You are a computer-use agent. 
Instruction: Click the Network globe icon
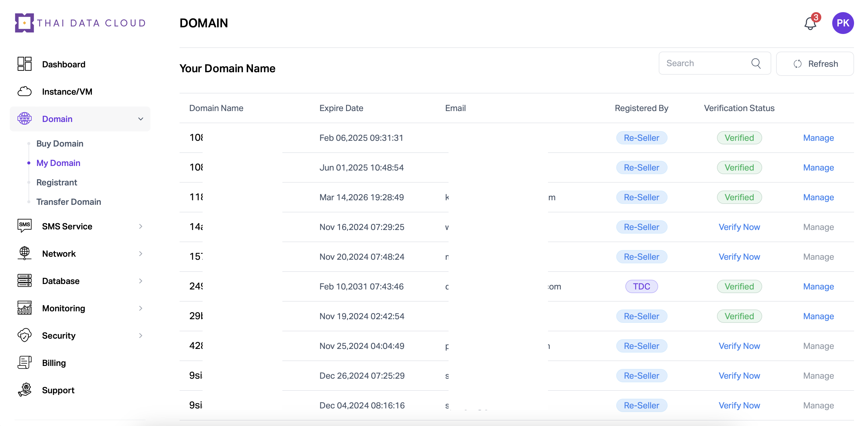[25, 253]
